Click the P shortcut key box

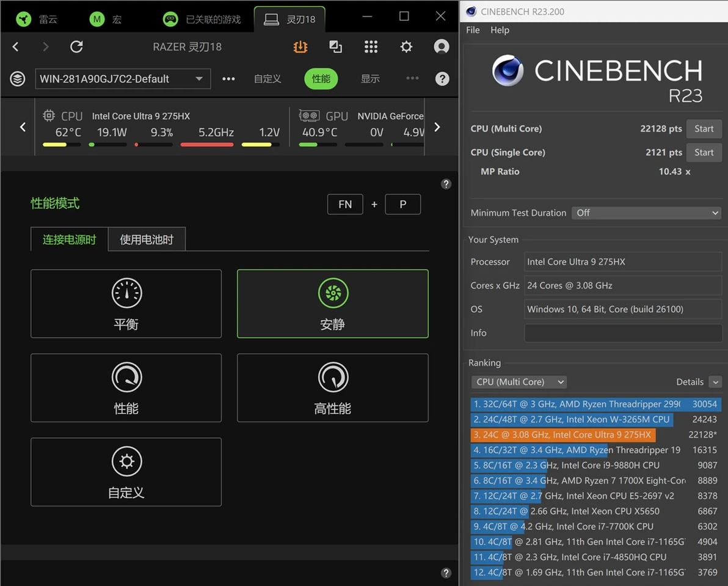403,204
